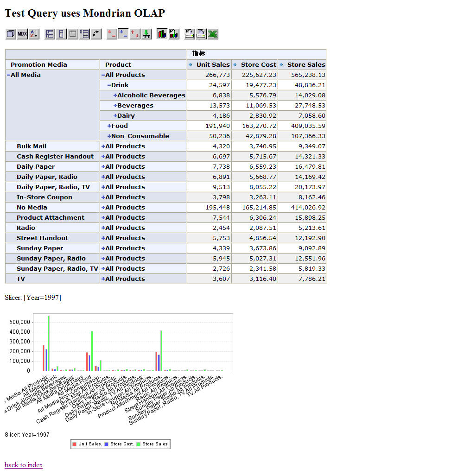Click the green Store Sales legend swatch

coord(138,444)
